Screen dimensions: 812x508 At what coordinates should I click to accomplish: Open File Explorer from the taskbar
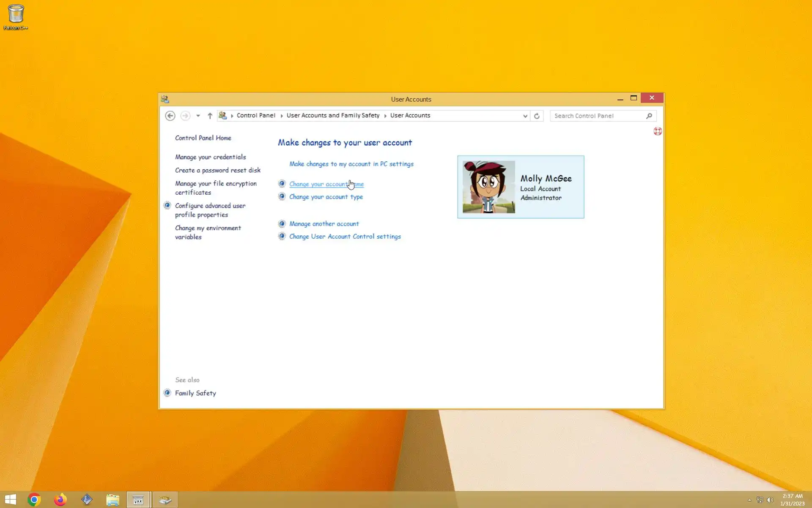(112, 500)
